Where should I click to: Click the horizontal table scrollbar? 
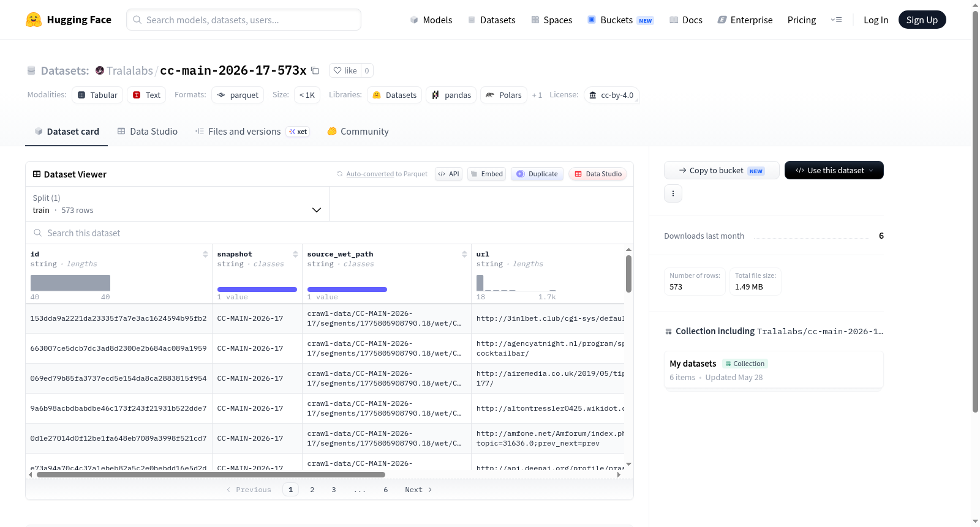coord(211,474)
